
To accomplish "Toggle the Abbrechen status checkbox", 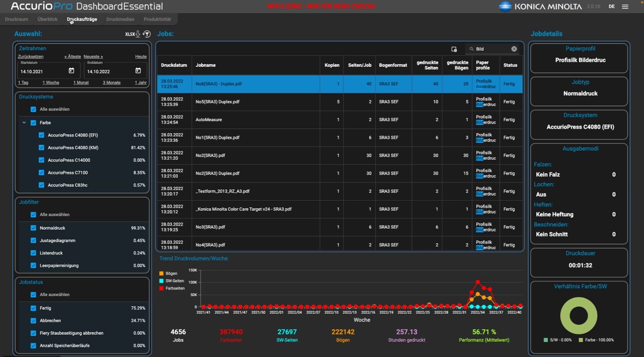I will coord(33,321).
